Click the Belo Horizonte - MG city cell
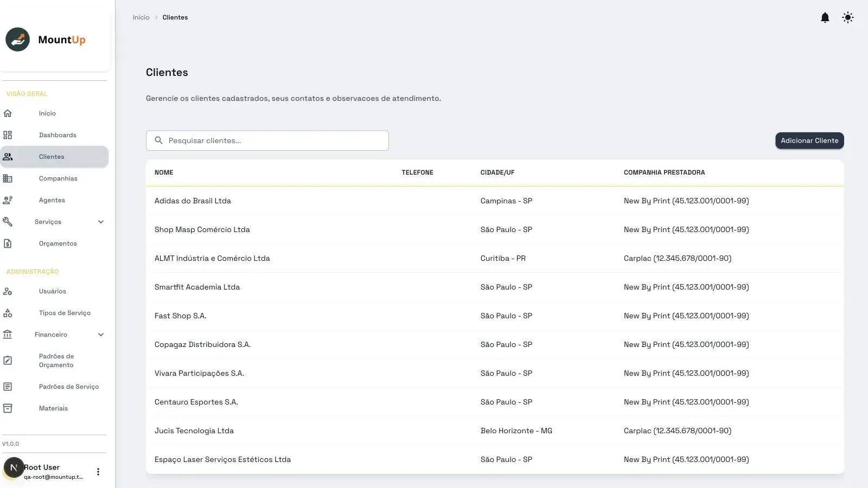The image size is (868, 488). click(x=516, y=431)
